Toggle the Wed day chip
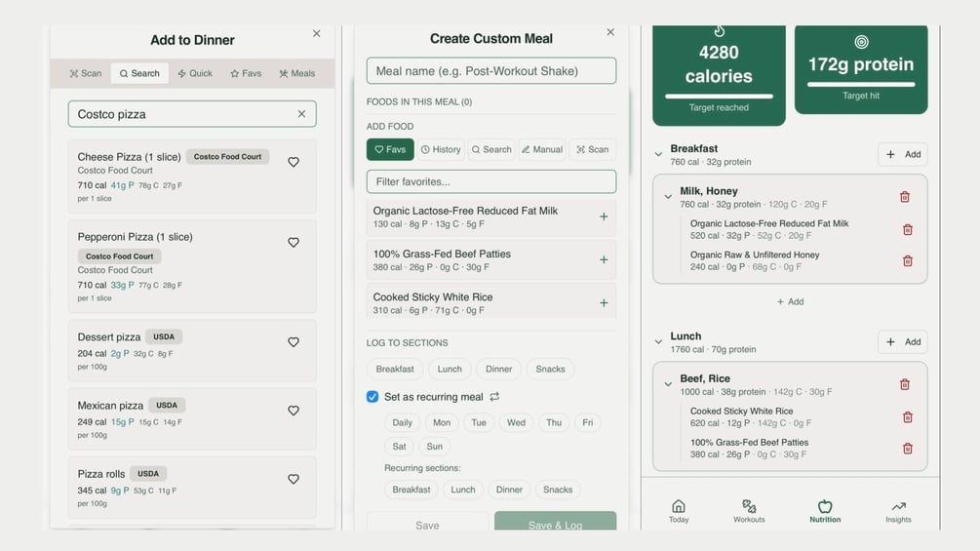 (x=516, y=423)
